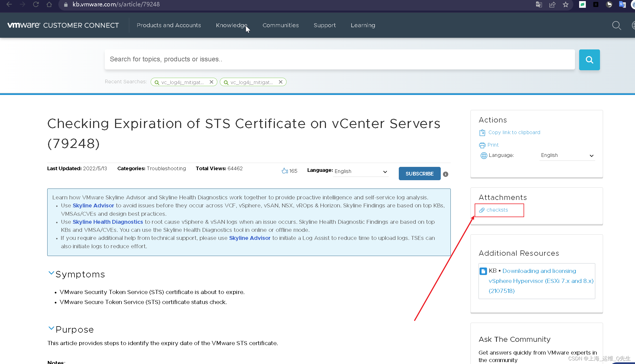Click the browser reload icon

tap(36, 4)
